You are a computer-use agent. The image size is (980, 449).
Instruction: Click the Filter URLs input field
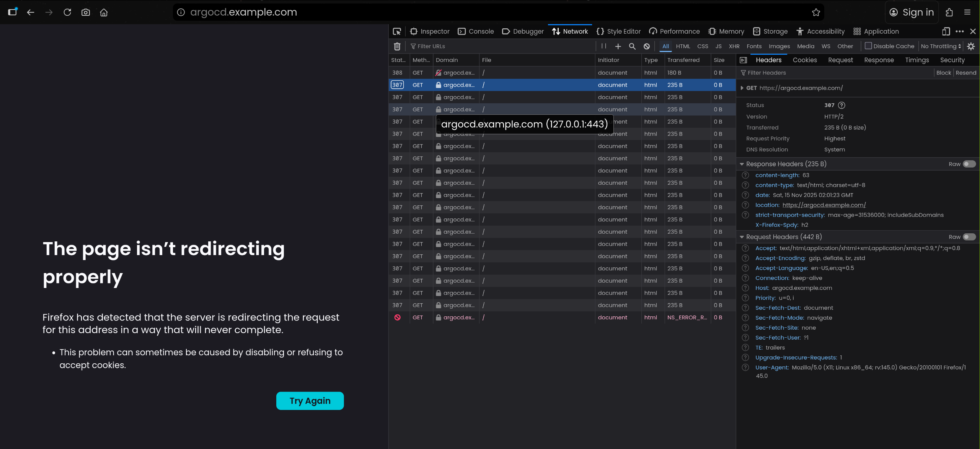click(x=497, y=46)
